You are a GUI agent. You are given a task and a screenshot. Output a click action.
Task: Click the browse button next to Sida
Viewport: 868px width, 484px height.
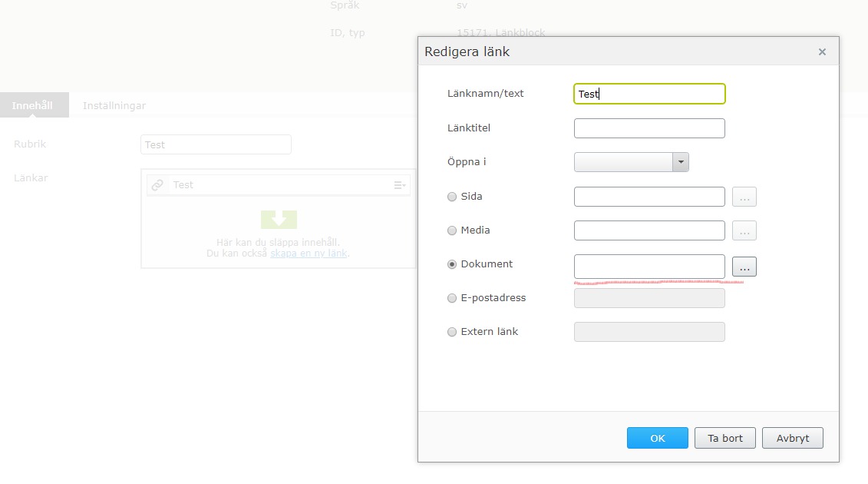click(x=744, y=197)
